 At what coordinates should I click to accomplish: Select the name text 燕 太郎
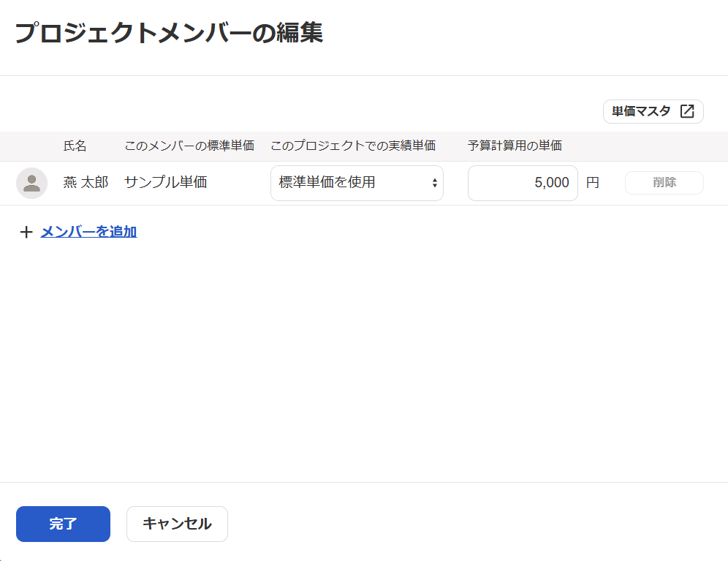[x=86, y=182]
